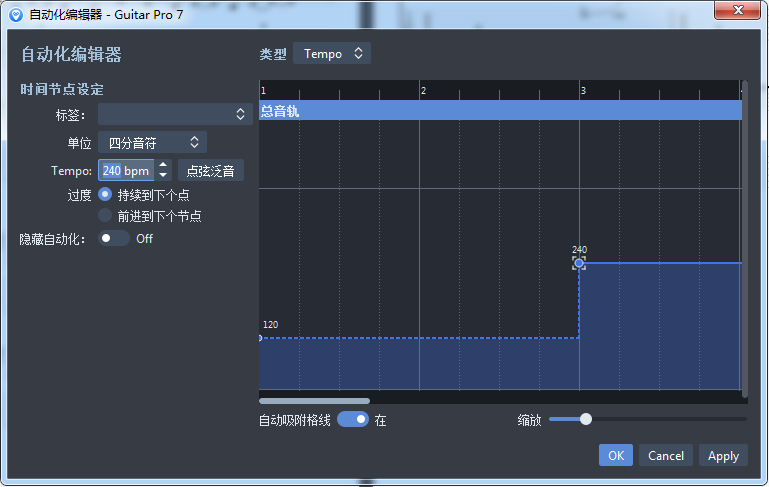
Task: Click the 点弦泛音 tap tempo button
Action: click(x=210, y=171)
